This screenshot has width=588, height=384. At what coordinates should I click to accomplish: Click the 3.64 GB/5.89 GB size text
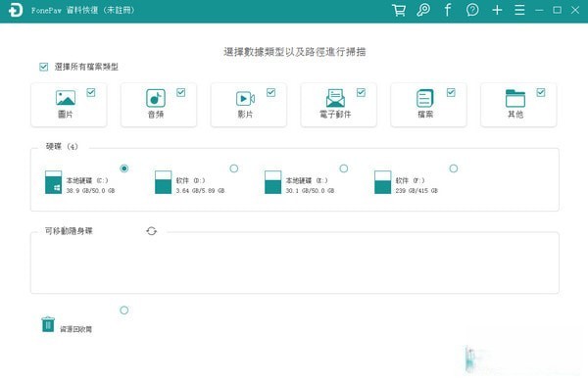point(200,190)
